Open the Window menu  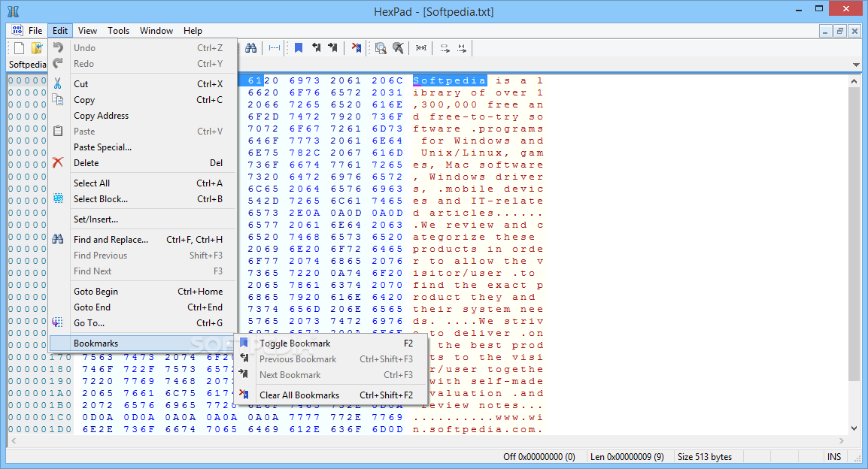coord(156,30)
